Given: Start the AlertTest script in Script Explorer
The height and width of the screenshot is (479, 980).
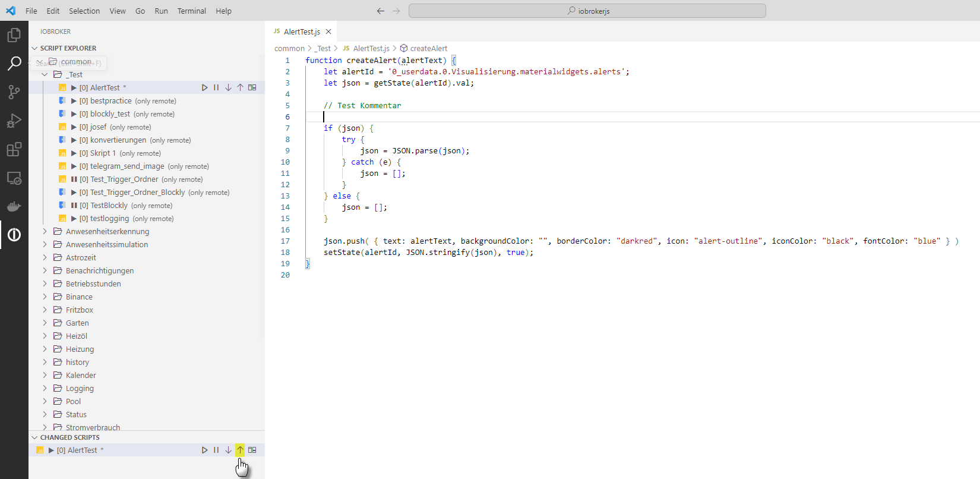Looking at the screenshot, I should (x=204, y=87).
